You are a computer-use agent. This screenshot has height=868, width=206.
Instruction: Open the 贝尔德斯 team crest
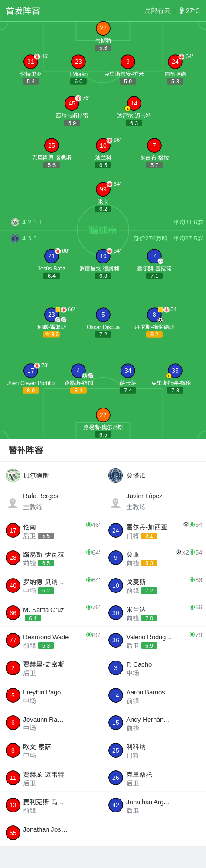[x=13, y=475]
